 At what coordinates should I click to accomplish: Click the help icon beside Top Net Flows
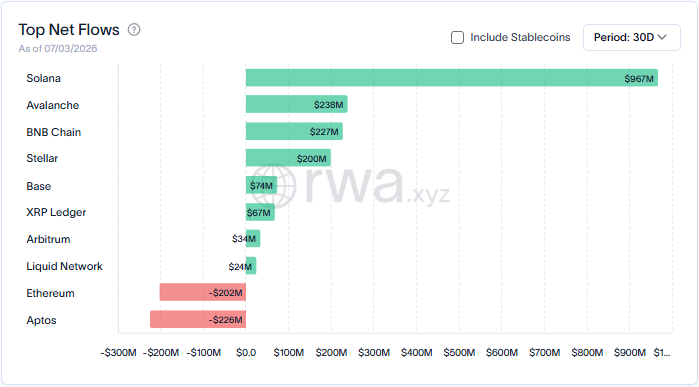tap(134, 30)
